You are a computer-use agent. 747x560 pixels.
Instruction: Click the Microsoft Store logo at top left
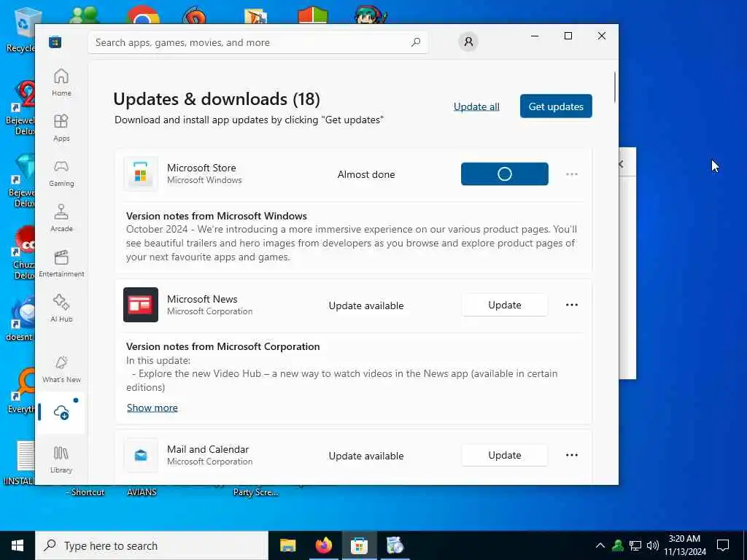[55, 42]
